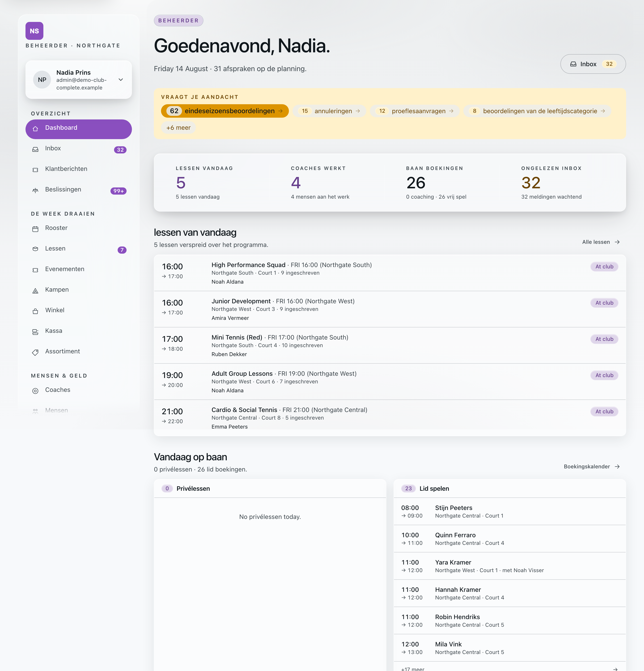
Task: Open the Mini Tennis (Red) lesson
Action: click(x=390, y=345)
